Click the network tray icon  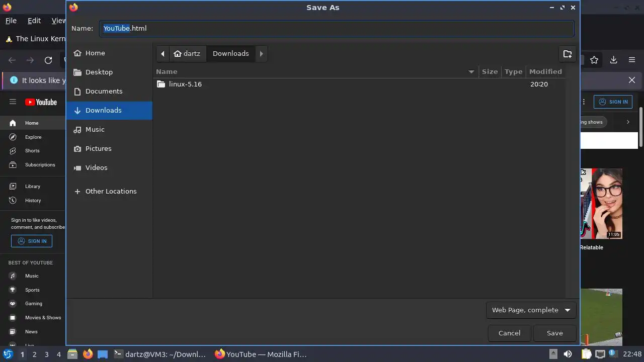tap(601, 354)
